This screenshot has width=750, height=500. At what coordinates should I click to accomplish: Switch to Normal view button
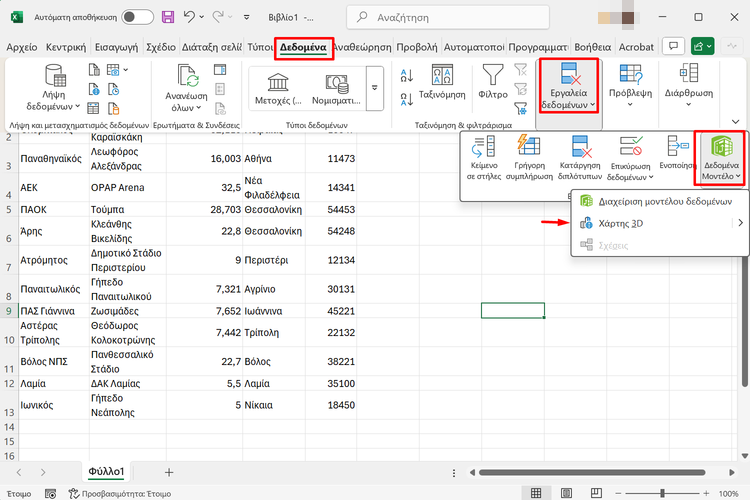point(536,493)
